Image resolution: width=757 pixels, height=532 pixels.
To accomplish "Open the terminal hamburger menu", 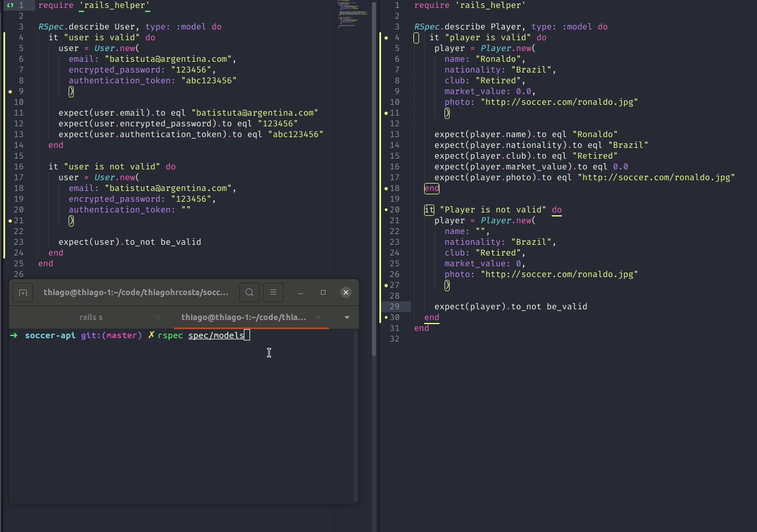I will click(x=273, y=292).
